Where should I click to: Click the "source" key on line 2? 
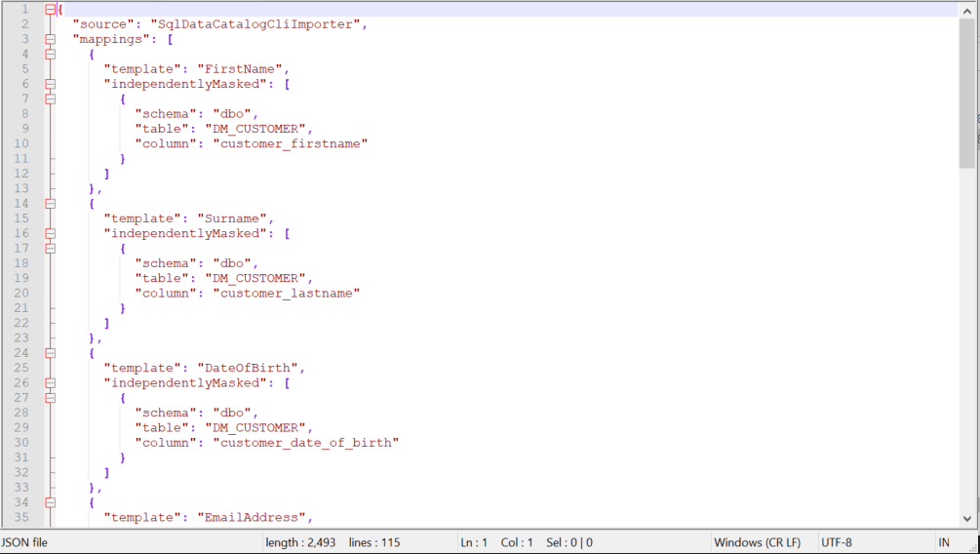(103, 24)
